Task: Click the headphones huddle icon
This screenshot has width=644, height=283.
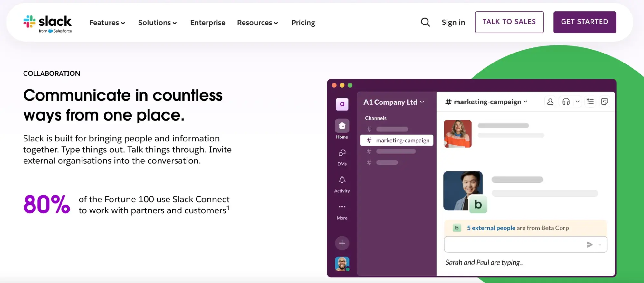Action: pyautogui.click(x=566, y=102)
